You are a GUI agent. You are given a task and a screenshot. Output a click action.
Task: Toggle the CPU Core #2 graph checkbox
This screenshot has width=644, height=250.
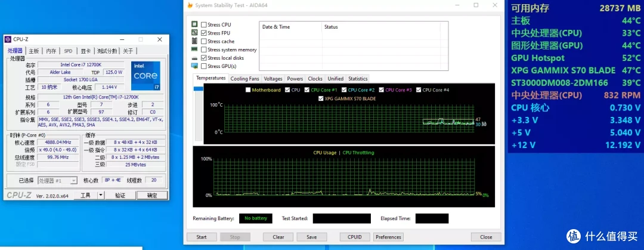click(x=344, y=89)
